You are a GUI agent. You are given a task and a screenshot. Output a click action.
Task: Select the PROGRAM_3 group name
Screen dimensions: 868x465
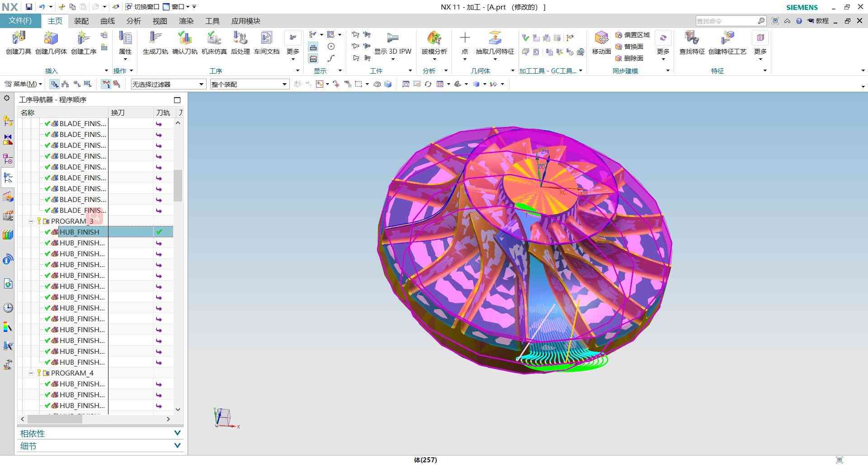[x=72, y=221]
